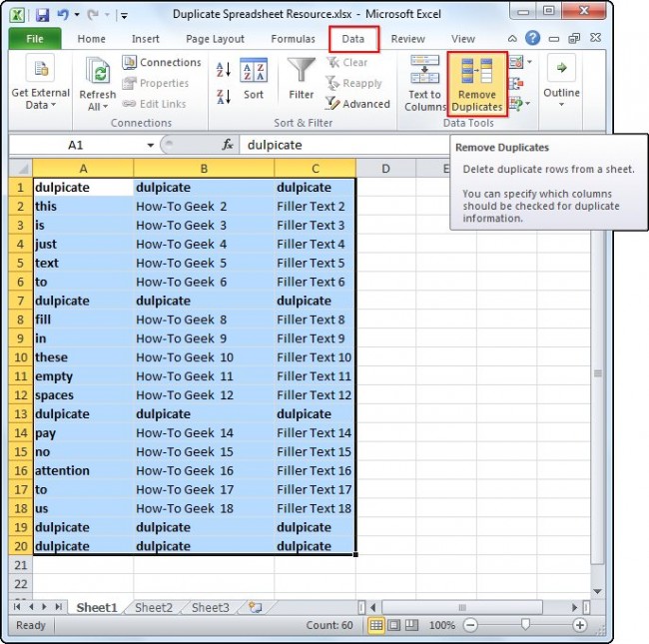Click the Excel Help question mark icon
The width and height of the screenshot is (649, 644).
[x=533, y=39]
